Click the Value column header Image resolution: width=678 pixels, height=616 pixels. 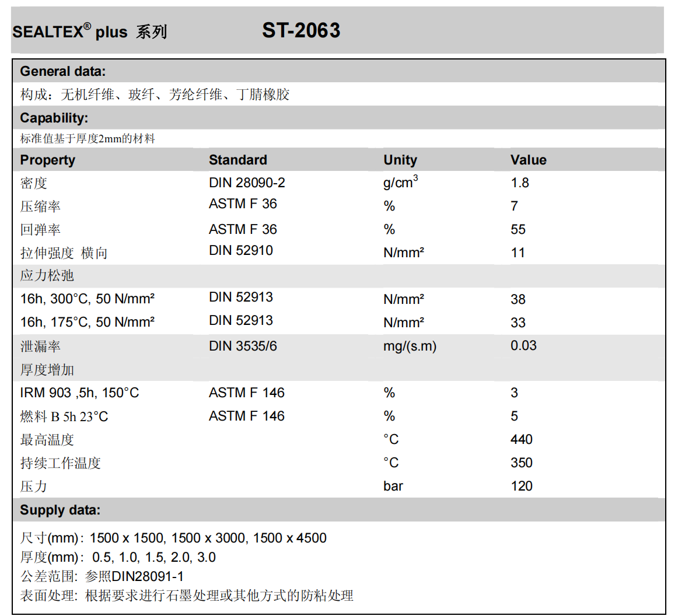528,160
